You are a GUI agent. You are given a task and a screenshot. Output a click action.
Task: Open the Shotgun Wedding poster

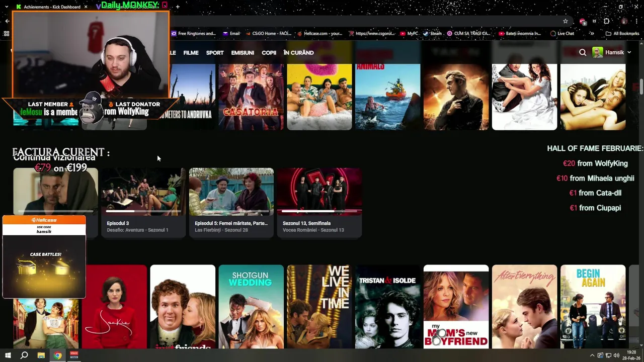[251, 307]
